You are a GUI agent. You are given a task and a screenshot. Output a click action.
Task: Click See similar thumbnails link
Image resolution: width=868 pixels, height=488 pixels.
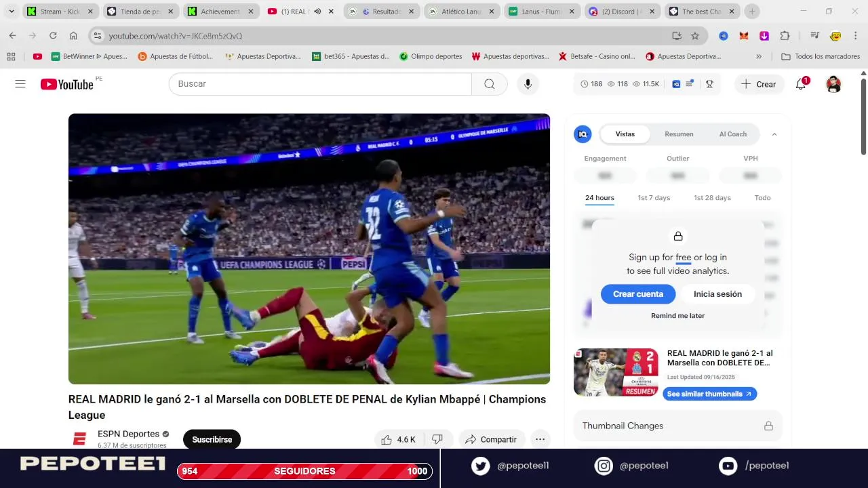click(709, 394)
